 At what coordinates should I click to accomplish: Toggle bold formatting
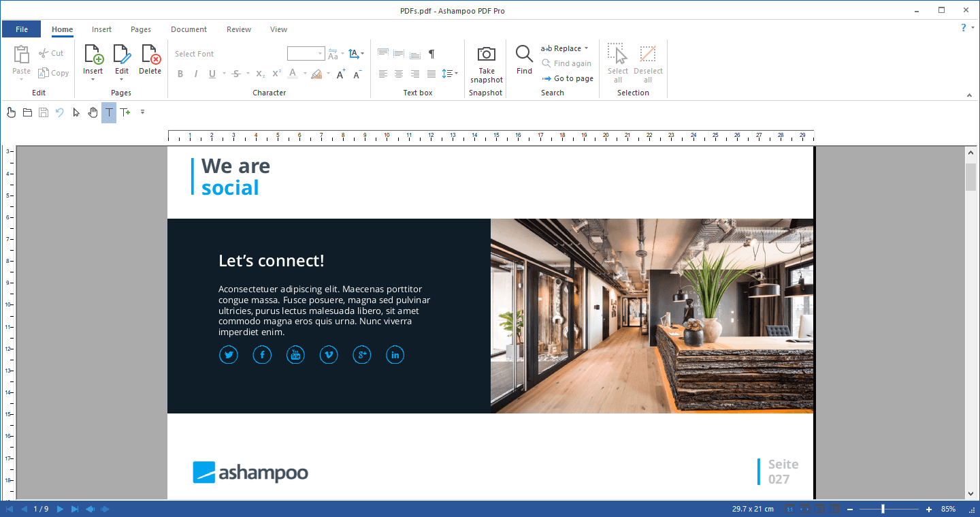click(x=180, y=74)
